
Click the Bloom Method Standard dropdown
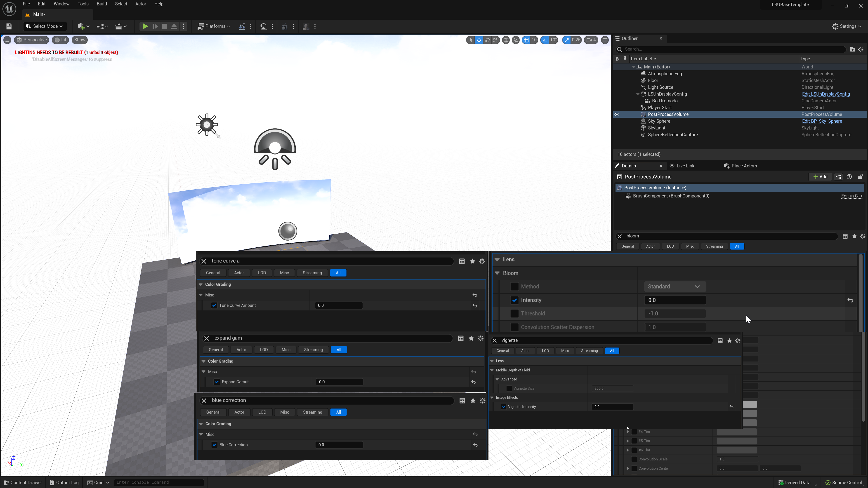pos(674,287)
